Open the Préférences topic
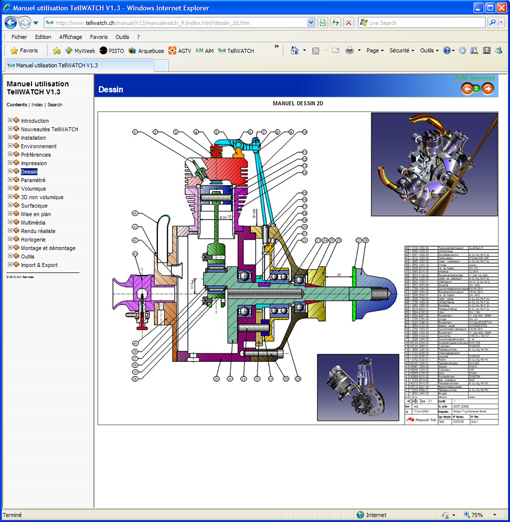The width and height of the screenshot is (510, 522). tap(36, 155)
